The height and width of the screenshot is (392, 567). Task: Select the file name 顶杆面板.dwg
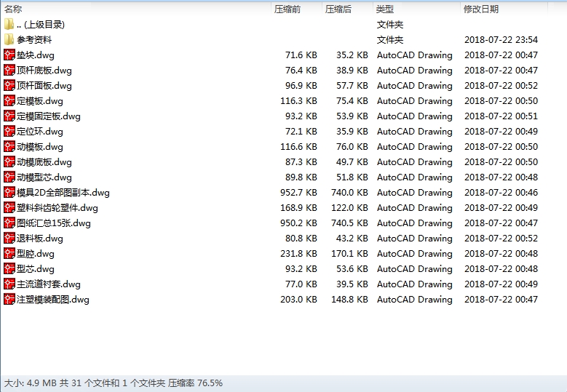[x=44, y=85]
